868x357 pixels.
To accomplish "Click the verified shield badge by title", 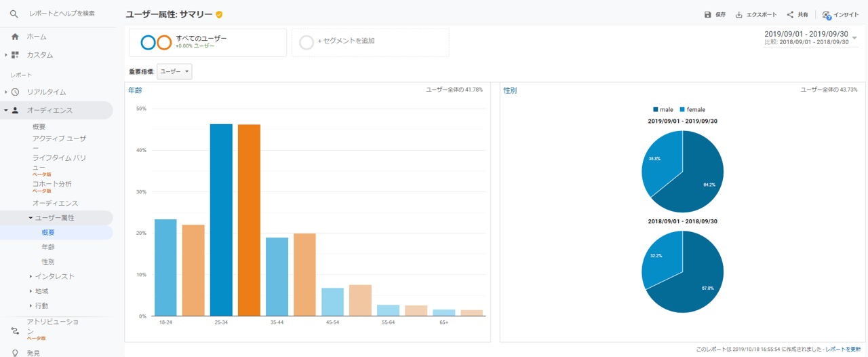I will coord(219,15).
